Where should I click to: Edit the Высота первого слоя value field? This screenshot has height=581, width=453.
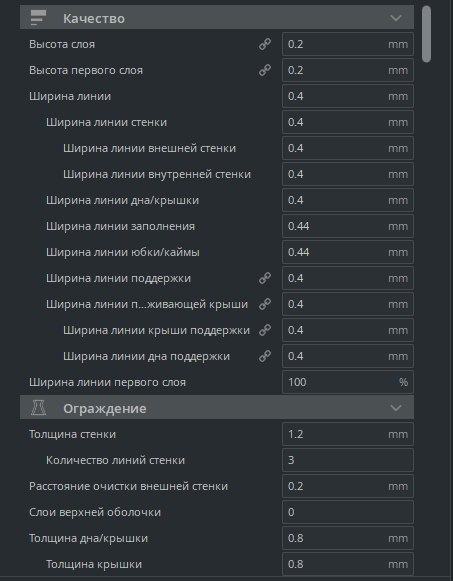[x=348, y=70]
